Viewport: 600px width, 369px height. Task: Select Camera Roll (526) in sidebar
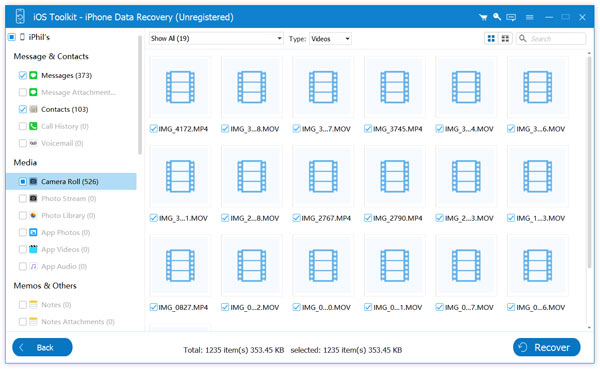[x=71, y=181]
